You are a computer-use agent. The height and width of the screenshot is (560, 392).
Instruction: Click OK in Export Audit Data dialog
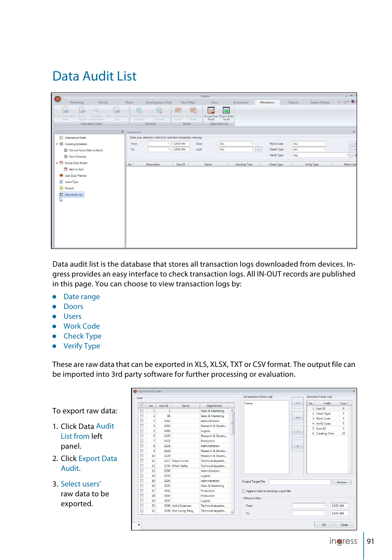[324, 525]
